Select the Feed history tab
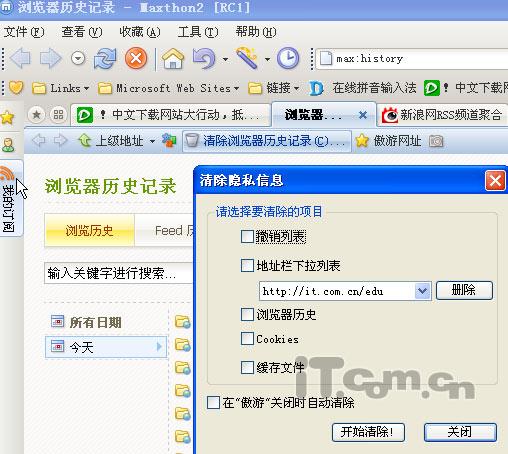The image size is (508, 454). coord(165,230)
